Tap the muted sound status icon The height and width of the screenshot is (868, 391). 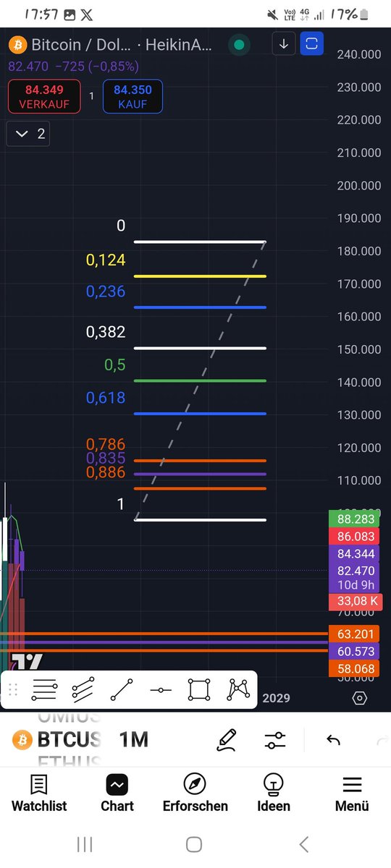click(x=272, y=14)
